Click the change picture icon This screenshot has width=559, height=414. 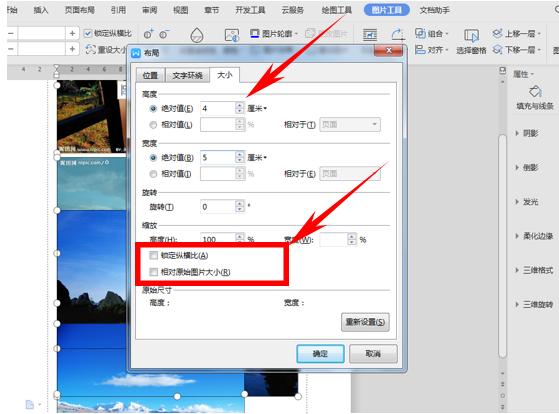(x=232, y=35)
